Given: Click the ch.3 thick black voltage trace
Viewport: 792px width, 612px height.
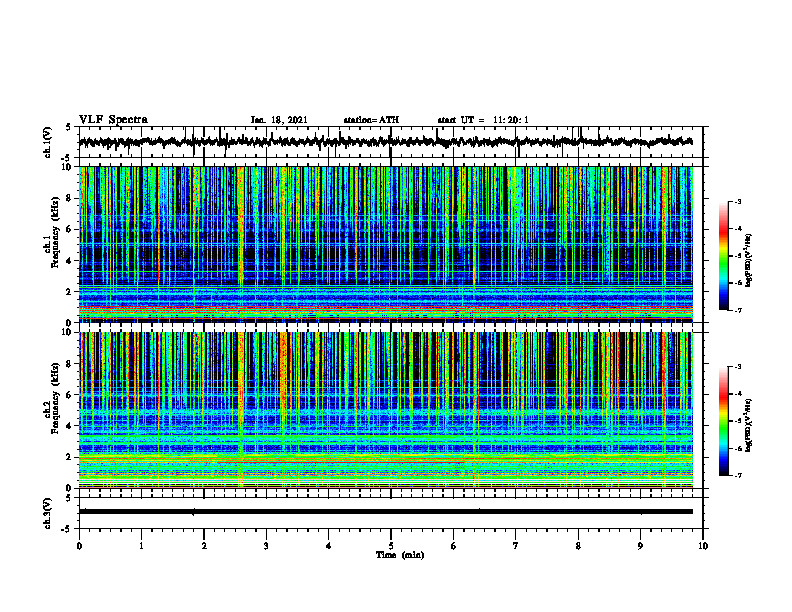Looking at the screenshot, I should click(385, 512).
